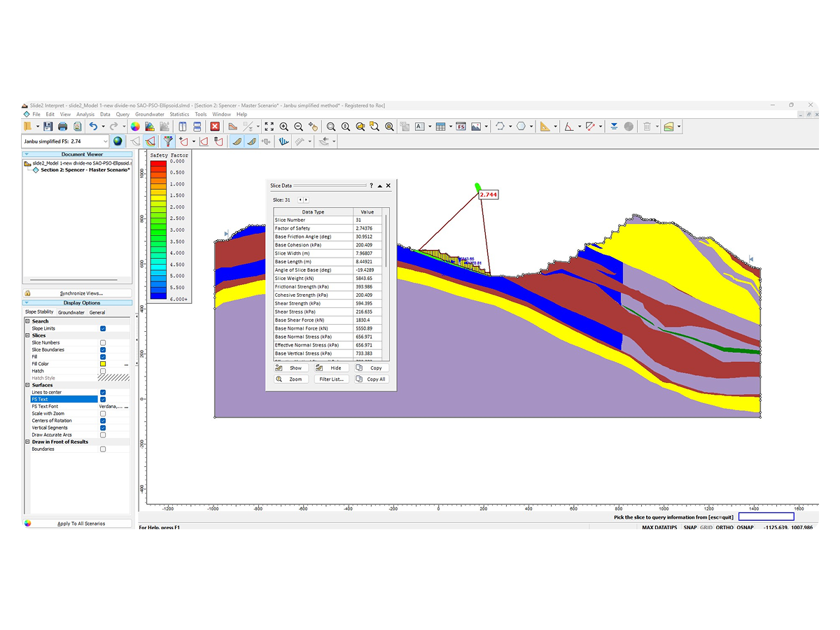Click the Copy All button in Slice Data
The width and height of the screenshot is (840, 630).
(370, 379)
